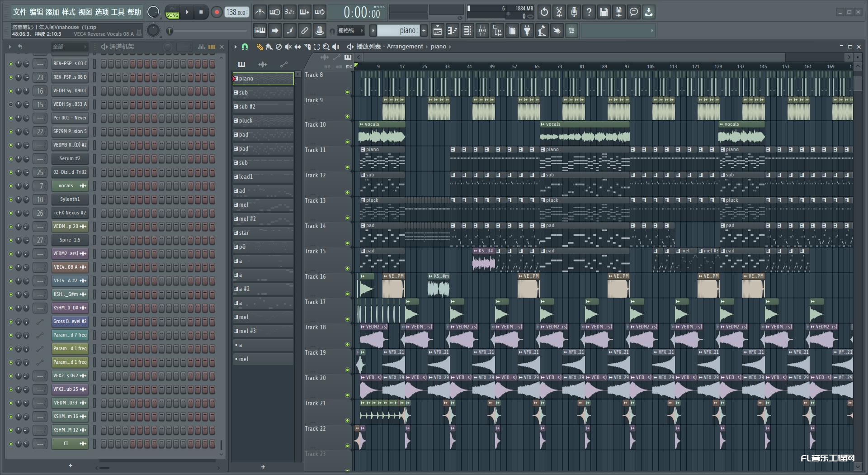Mute Track 9 in playlist
The width and height of the screenshot is (868, 475).
click(347, 117)
